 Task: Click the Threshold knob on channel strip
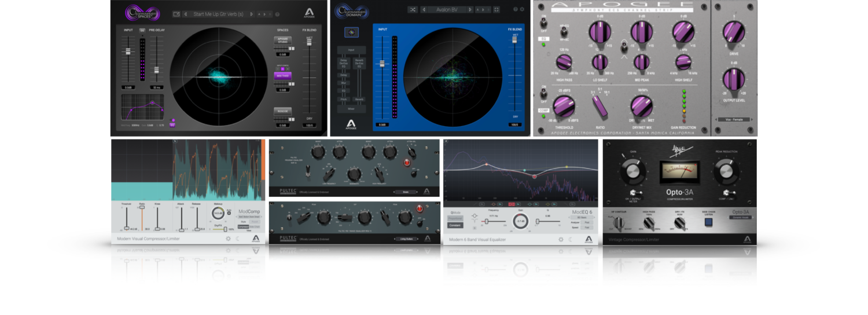[x=563, y=105]
